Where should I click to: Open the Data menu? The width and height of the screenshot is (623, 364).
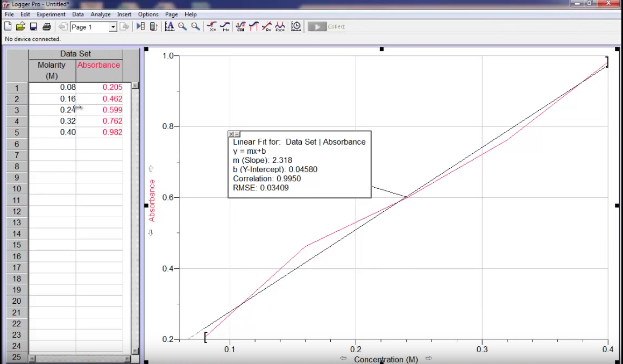[78, 15]
